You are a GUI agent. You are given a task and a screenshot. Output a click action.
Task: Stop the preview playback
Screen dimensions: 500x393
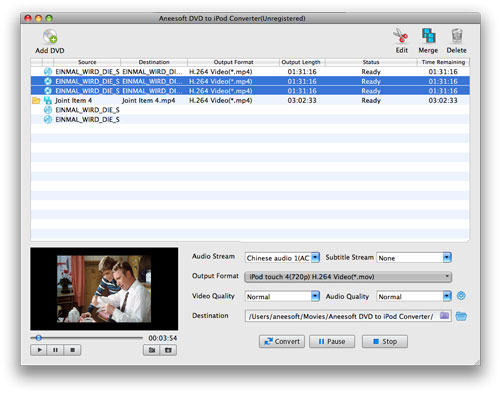tap(72, 350)
